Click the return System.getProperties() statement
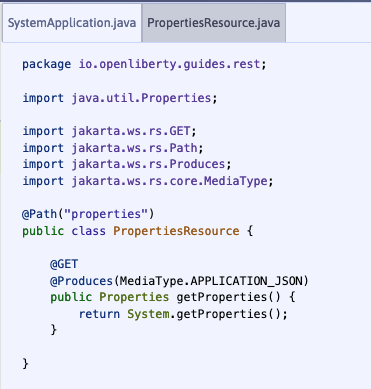Image resolution: width=371 pixels, height=389 pixels. [183, 314]
